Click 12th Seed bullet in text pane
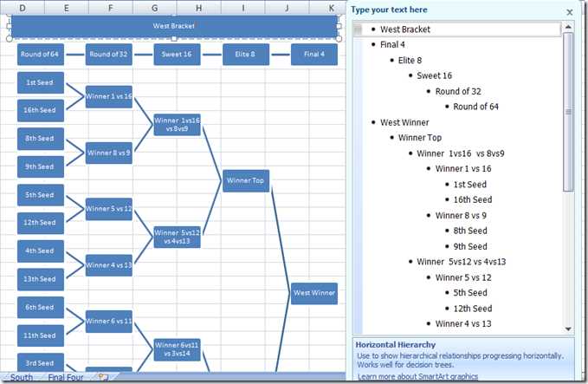 point(473,309)
